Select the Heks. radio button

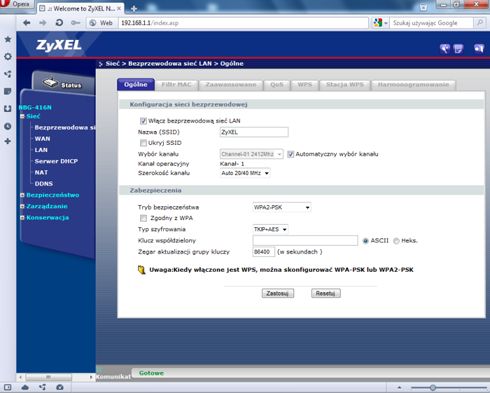point(396,241)
